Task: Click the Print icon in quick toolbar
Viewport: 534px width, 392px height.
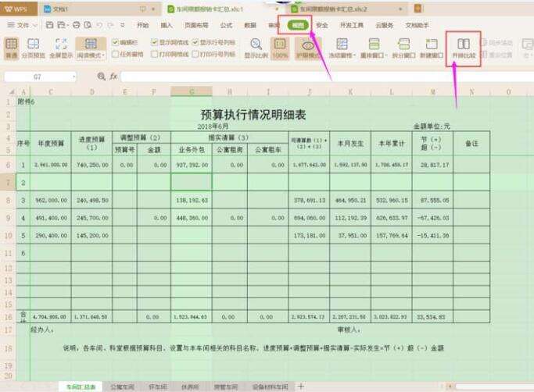Action: coord(77,25)
